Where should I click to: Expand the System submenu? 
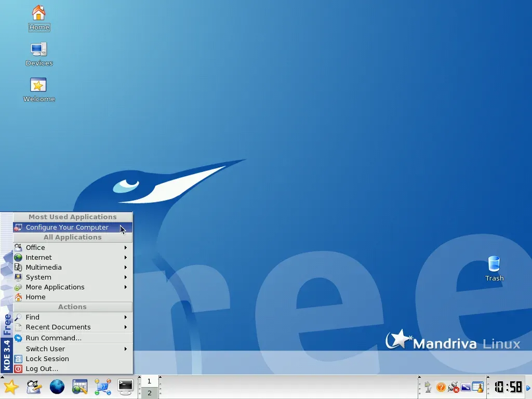coord(73,277)
